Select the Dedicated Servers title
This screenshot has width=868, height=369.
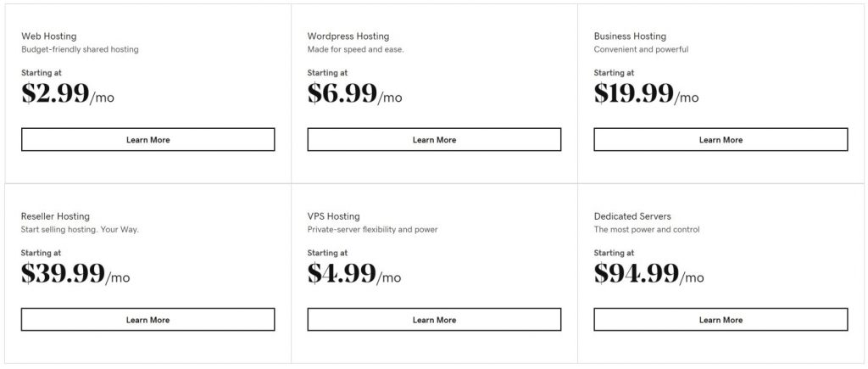pyautogui.click(x=632, y=216)
